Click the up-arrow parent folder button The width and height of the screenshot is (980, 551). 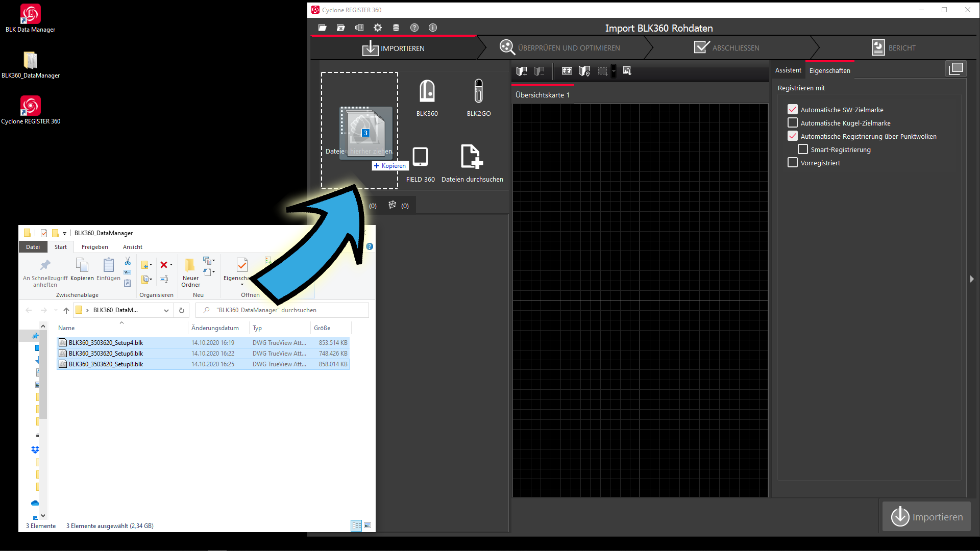click(x=66, y=310)
